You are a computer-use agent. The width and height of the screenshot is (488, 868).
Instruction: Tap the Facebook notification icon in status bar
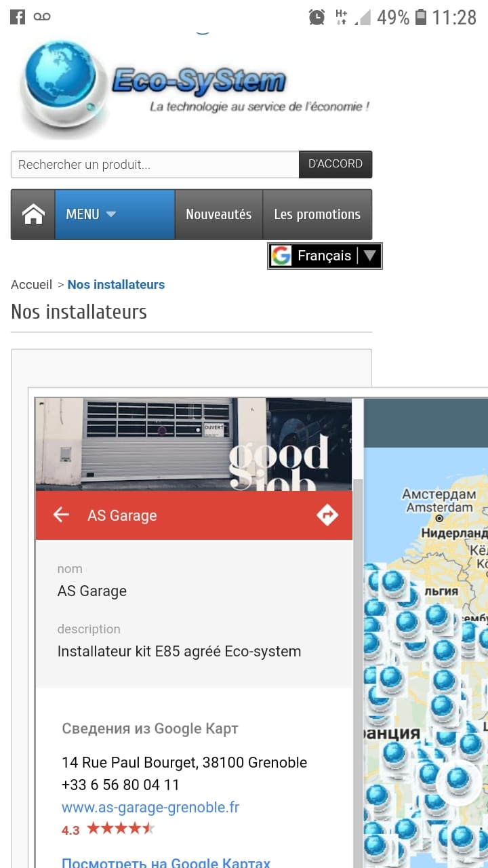tap(18, 17)
